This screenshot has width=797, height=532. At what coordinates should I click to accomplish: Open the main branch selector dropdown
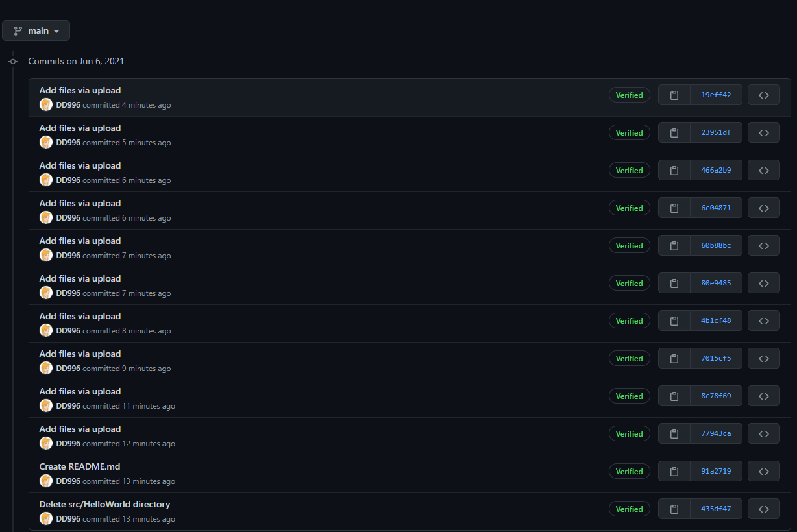36,30
